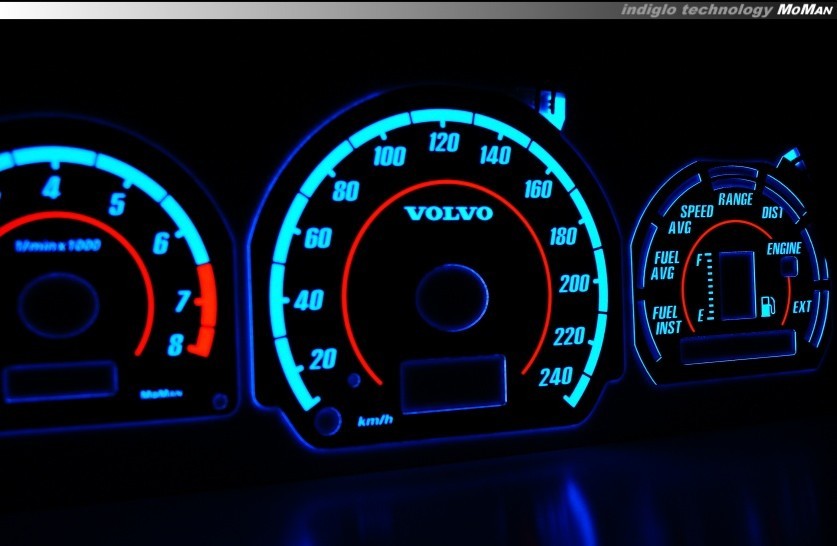Select the SPEED AVG label on trip computer
The height and width of the screenshot is (546, 837).
(691, 219)
